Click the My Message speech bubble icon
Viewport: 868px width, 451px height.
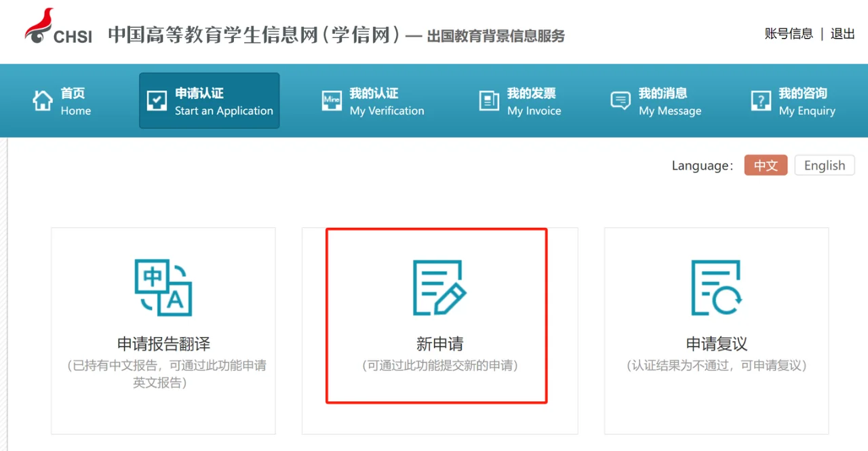620,100
